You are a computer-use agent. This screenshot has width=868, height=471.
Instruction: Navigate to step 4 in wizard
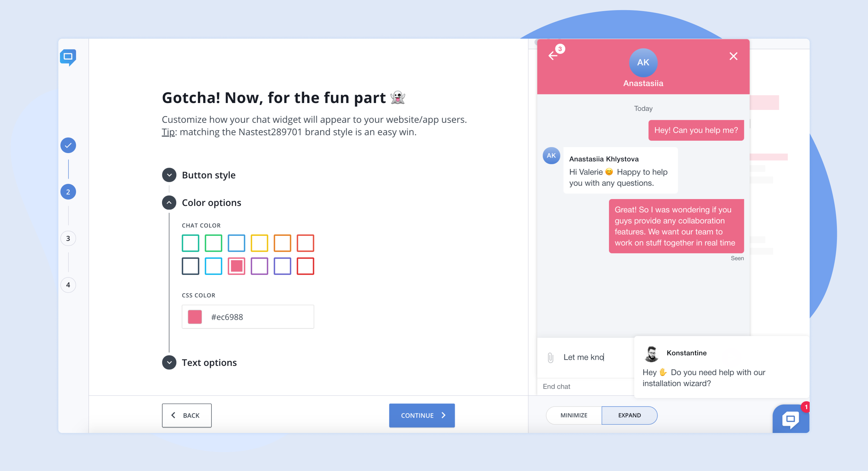[x=68, y=285]
